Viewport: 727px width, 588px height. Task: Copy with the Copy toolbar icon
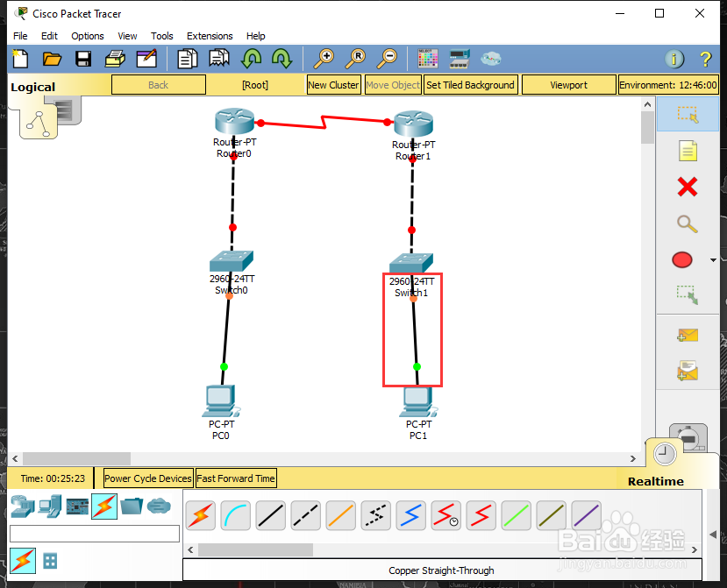pos(188,59)
